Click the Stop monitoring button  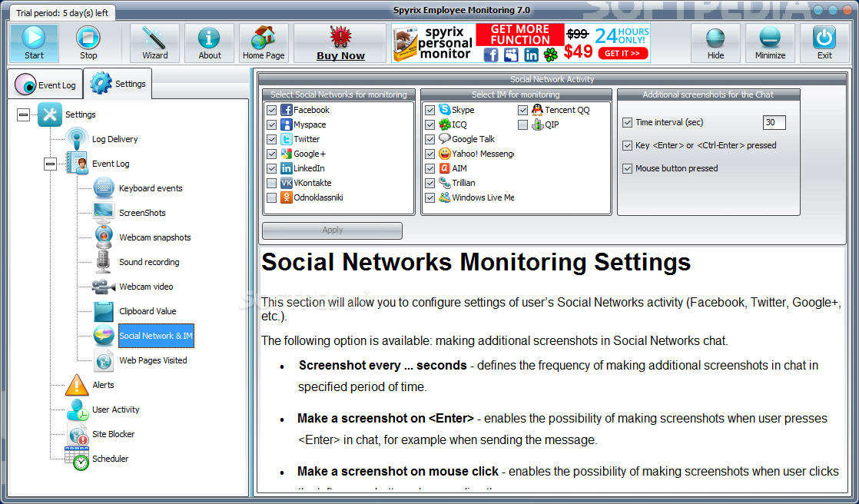pos(88,43)
